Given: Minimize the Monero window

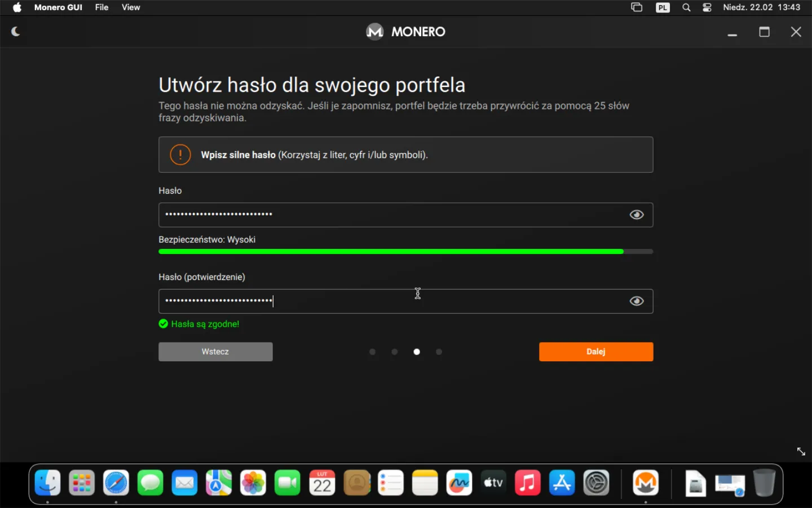Looking at the screenshot, I should coord(732,34).
